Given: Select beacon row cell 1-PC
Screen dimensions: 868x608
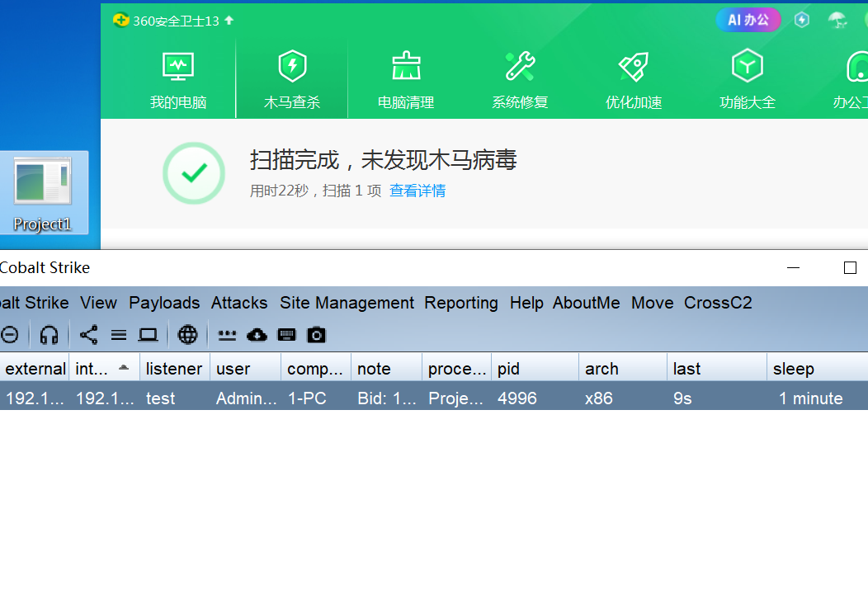Looking at the screenshot, I should (307, 398).
